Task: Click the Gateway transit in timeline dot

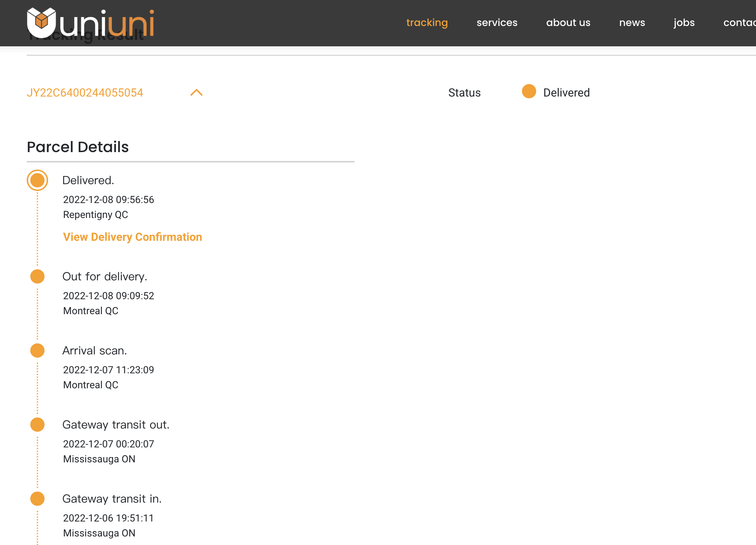Action: [37, 499]
